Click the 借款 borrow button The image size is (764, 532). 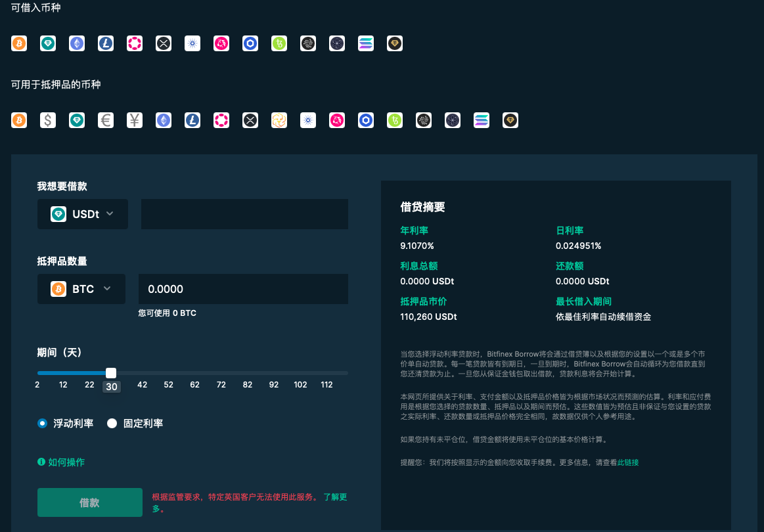pyautogui.click(x=89, y=502)
